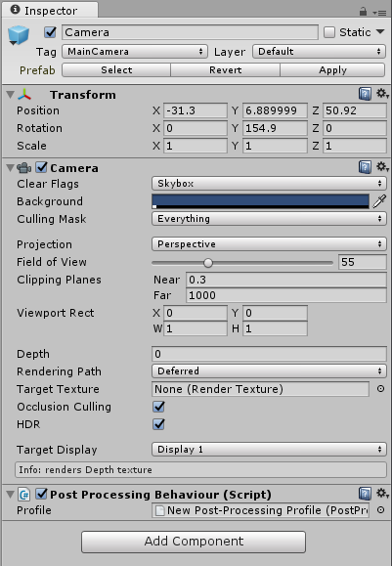
Task: Click the Scale Y field
Action: [275, 146]
